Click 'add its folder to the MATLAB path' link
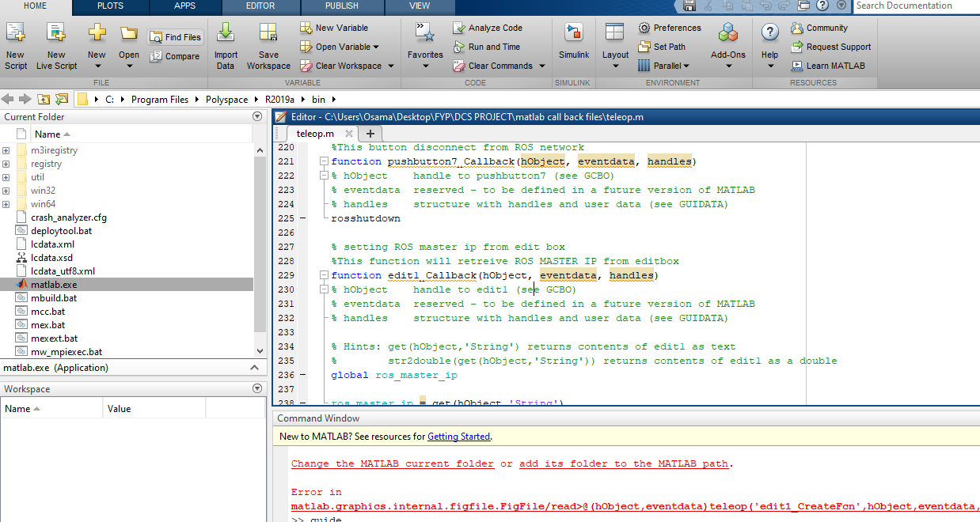This screenshot has height=522, width=980. point(624,463)
